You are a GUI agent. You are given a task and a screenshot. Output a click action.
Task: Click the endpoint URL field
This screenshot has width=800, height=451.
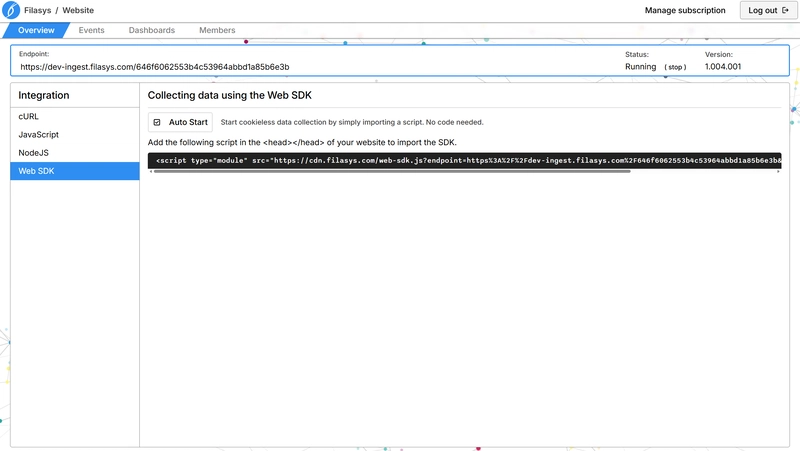(155, 67)
